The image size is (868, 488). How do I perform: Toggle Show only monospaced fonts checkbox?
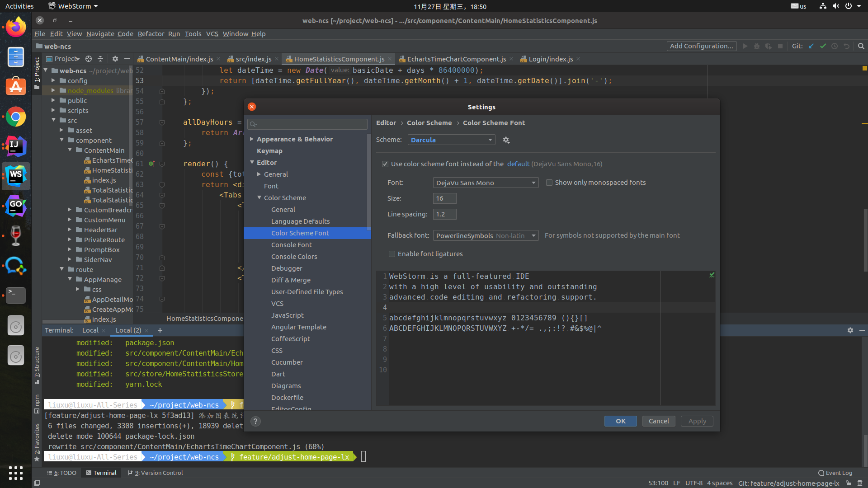tap(549, 183)
